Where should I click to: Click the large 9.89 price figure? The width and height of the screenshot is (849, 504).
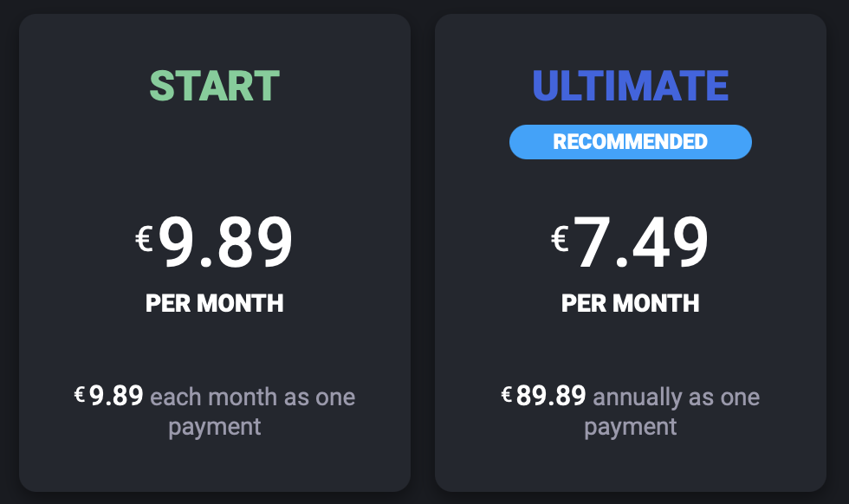point(225,242)
